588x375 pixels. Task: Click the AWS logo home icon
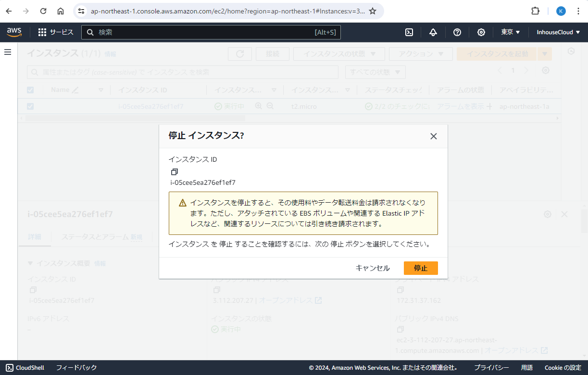point(14,32)
